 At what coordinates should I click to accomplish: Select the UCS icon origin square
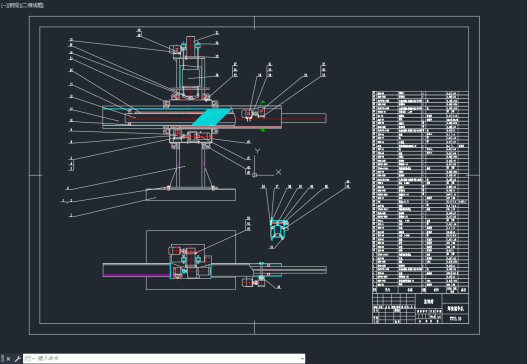point(254,175)
